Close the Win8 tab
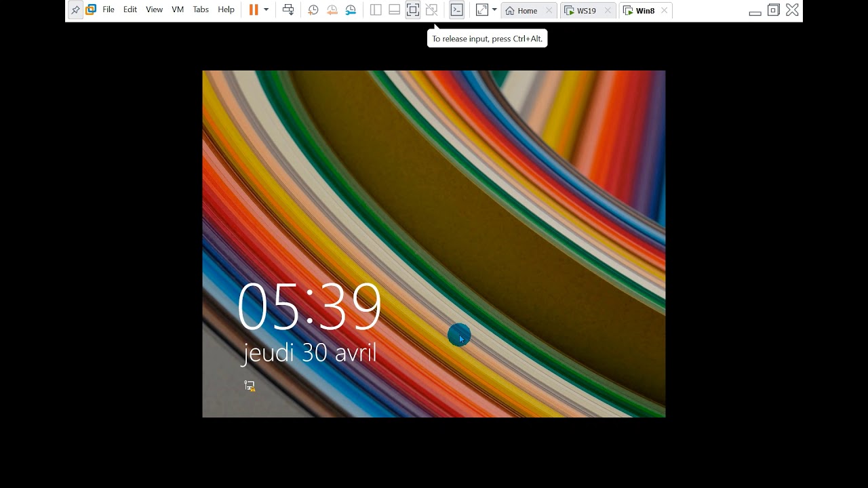 click(664, 11)
